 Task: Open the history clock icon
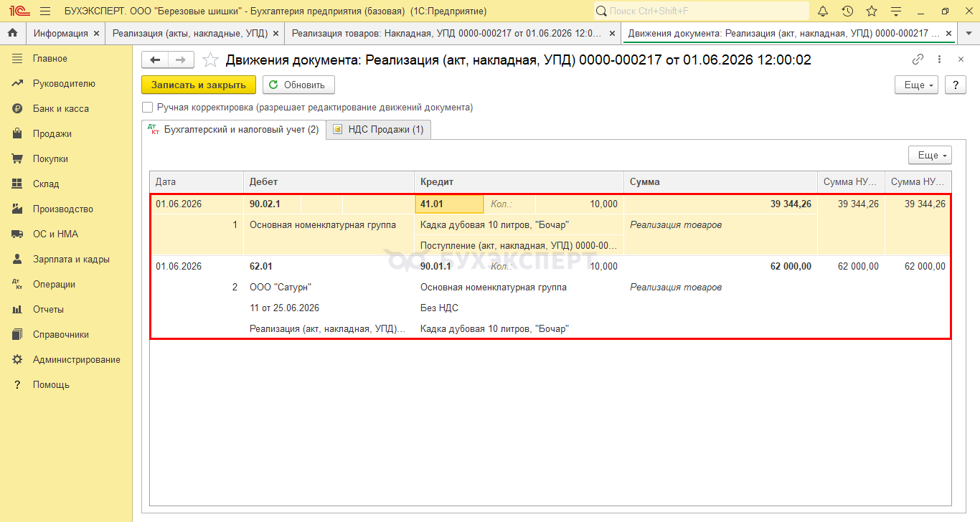pyautogui.click(x=847, y=11)
